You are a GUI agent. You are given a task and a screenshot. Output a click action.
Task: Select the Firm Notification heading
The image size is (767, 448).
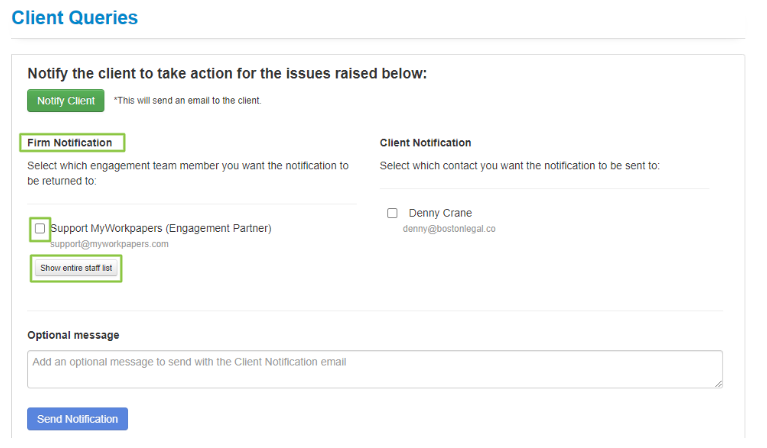coord(70,143)
